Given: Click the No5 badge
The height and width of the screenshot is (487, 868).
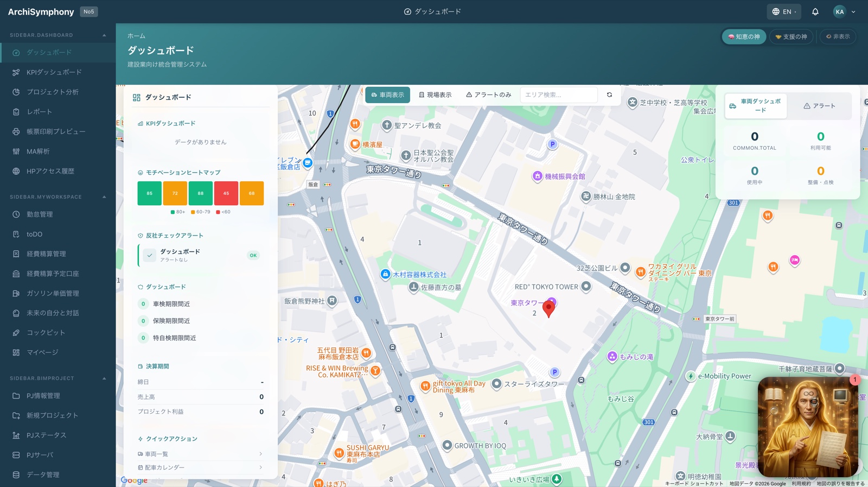Looking at the screenshot, I should [89, 11].
